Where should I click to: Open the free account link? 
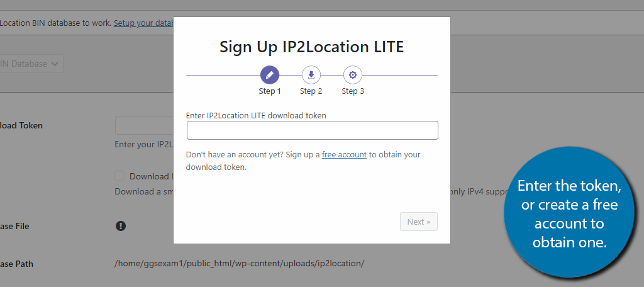(x=344, y=155)
